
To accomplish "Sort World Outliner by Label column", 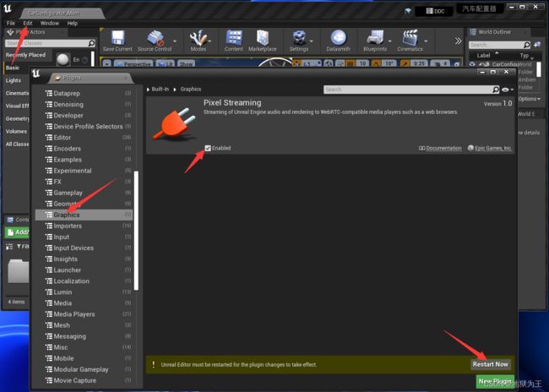I will (483, 56).
